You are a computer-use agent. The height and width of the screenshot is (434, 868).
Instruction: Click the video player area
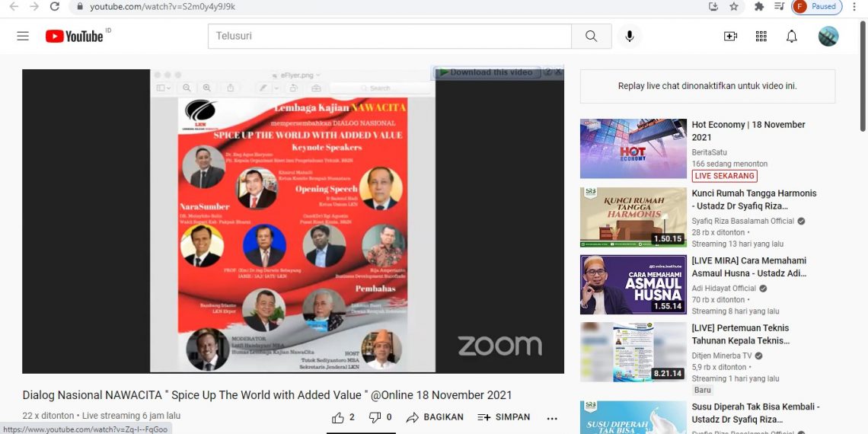click(293, 221)
